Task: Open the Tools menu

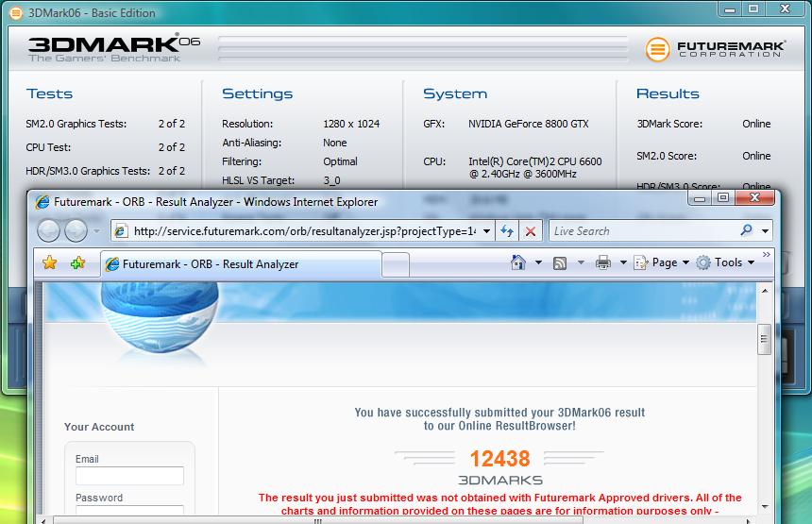Action: (725, 263)
